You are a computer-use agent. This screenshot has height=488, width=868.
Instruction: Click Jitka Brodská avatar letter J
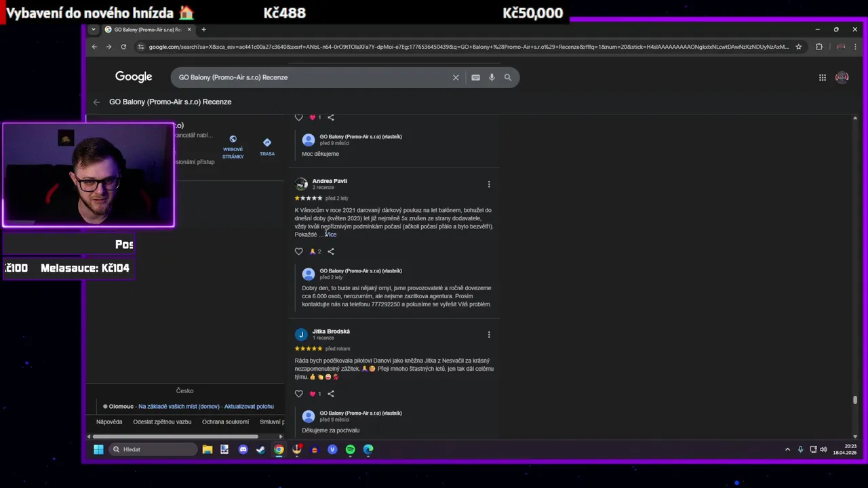pos(301,335)
